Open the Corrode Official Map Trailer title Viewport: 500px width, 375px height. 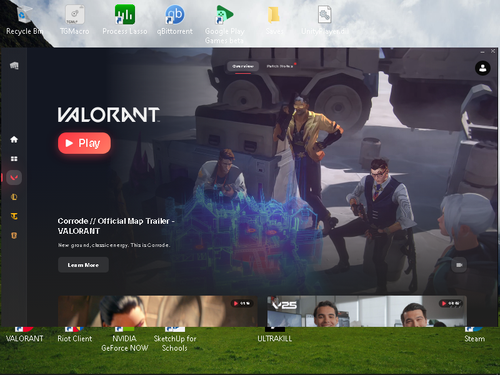(116, 226)
